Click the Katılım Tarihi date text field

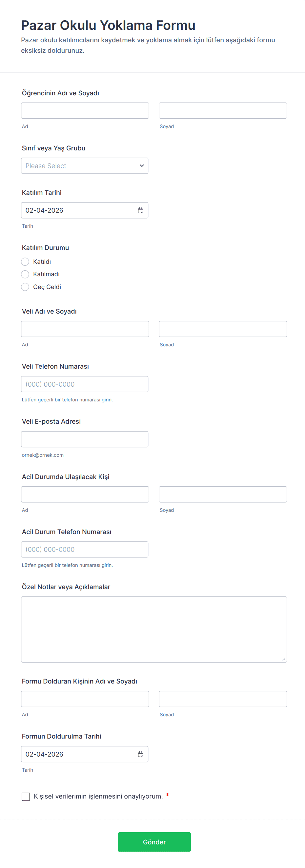[78, 210]
